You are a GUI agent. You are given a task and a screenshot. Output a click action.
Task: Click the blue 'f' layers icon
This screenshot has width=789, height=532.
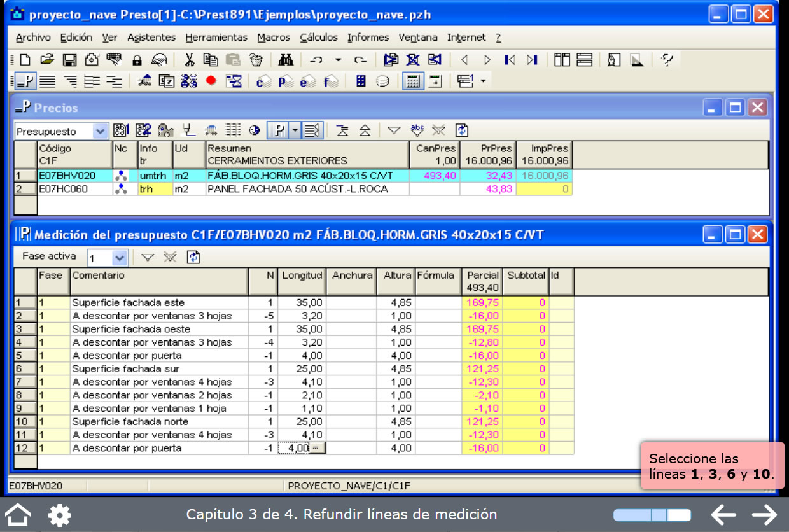click(x=330, y=81)
